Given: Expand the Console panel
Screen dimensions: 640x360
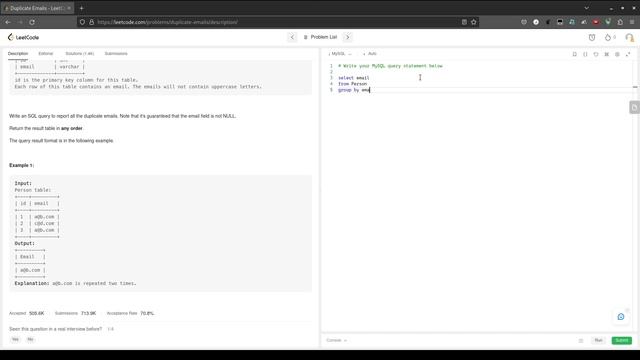Looking at the screenshot, I should click(x=337, y=340).
